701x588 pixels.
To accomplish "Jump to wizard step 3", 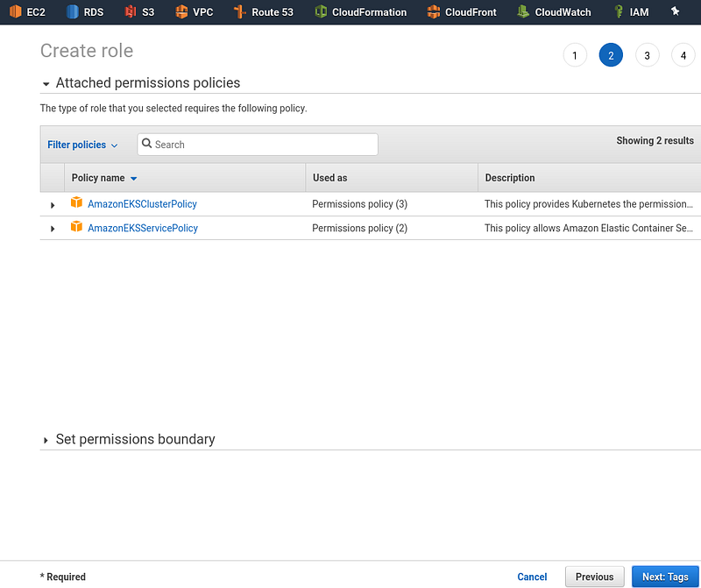I will pos(647,55).
